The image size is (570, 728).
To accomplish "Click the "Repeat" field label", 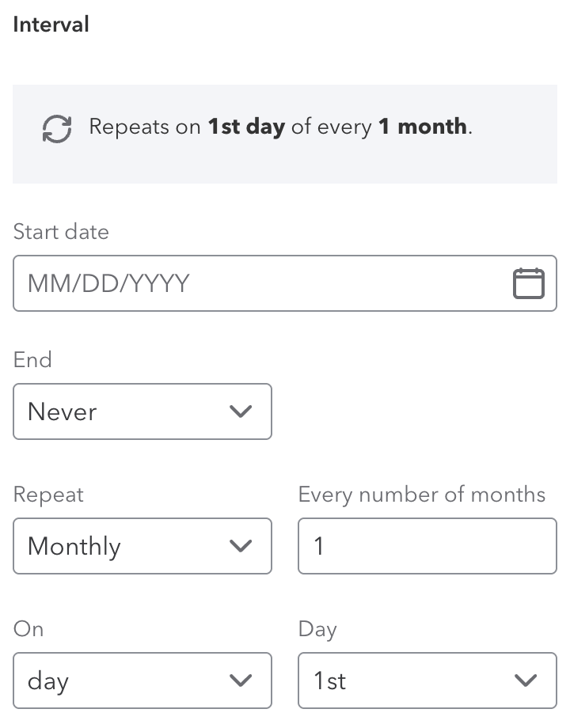I will [48, 495].
